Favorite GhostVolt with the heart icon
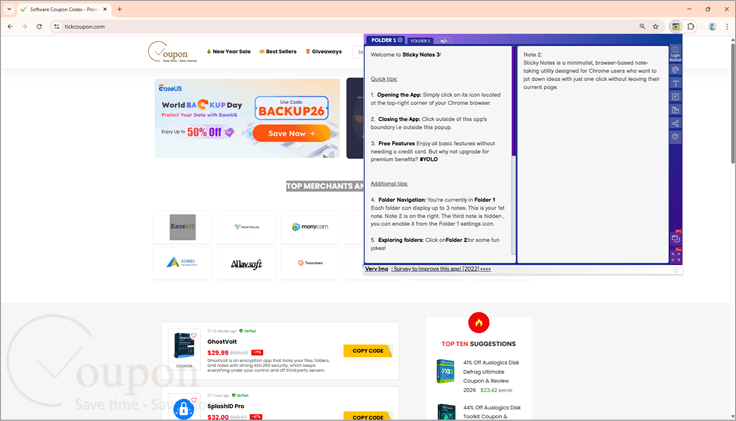This screenshot has width=736, height=421. pyautogui.click(x=194, y=336)
